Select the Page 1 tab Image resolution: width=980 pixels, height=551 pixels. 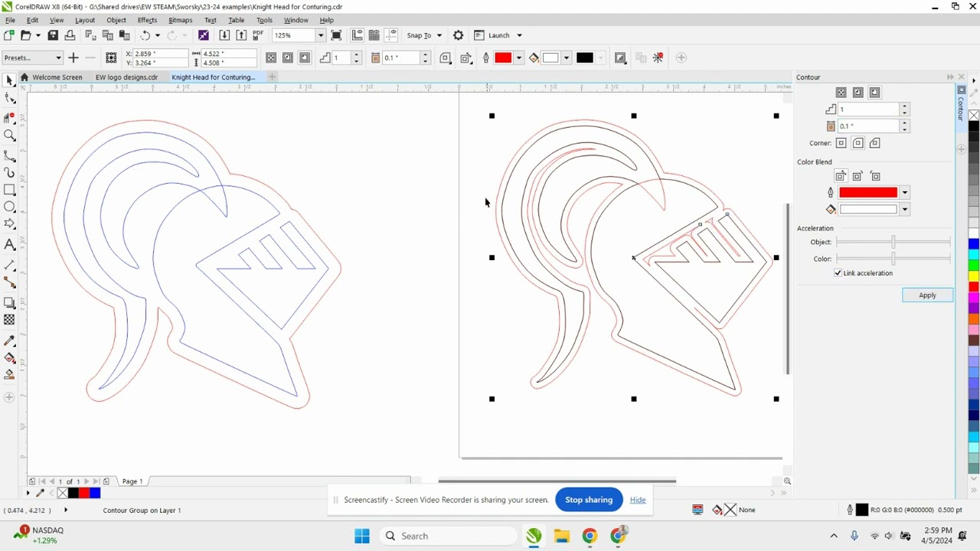click(x=132, y=481)
